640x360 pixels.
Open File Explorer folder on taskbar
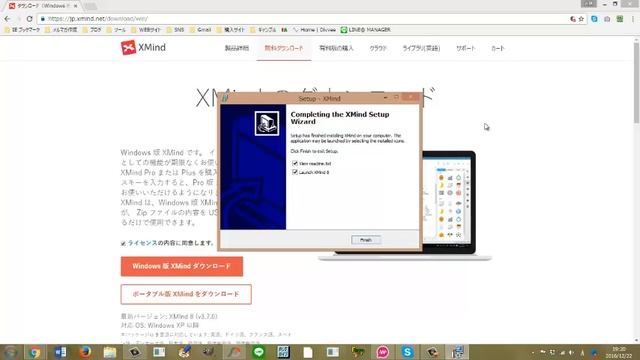[x=110, y=352]
